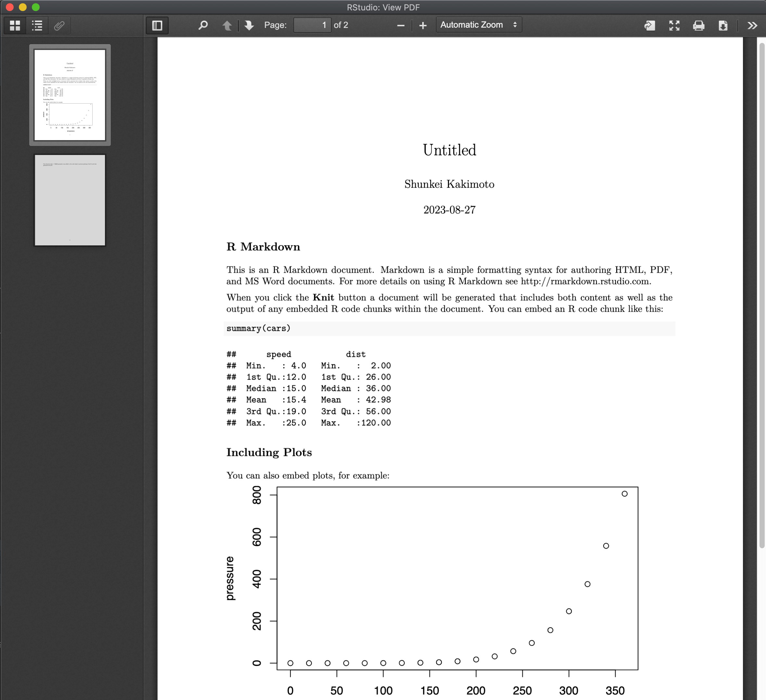Enter presentation mode with the fullscreen icon

pos(674,25)
